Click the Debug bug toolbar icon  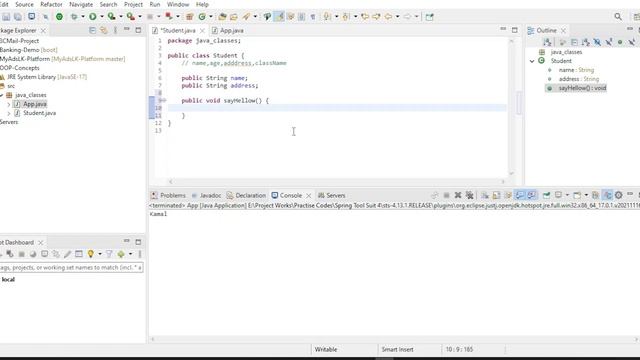74,17
